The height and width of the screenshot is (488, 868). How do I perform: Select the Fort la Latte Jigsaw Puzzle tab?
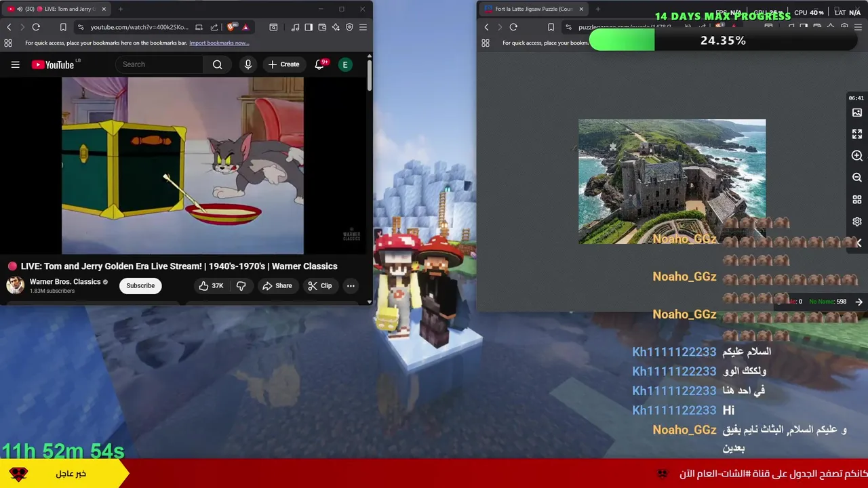point(534,9)
